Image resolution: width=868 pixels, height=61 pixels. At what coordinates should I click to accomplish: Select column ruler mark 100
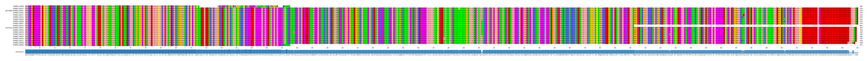point(176,48)
